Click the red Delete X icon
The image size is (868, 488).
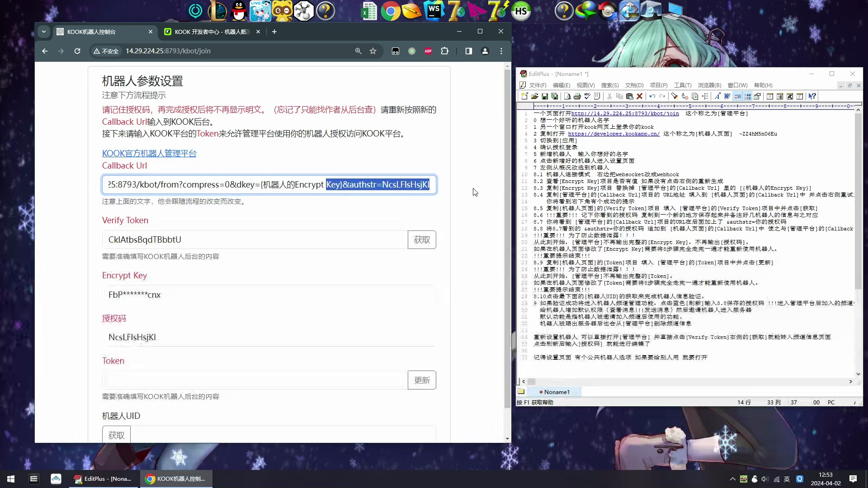(640, 96)
